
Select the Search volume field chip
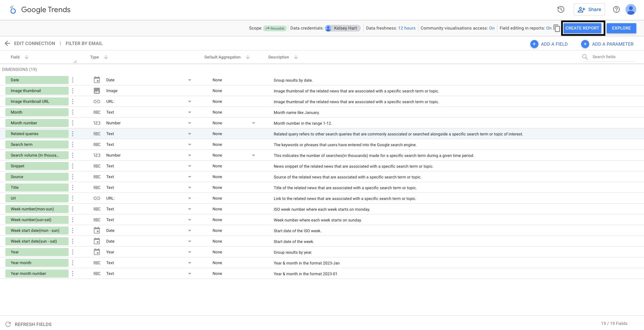click(x=37, y=155)
